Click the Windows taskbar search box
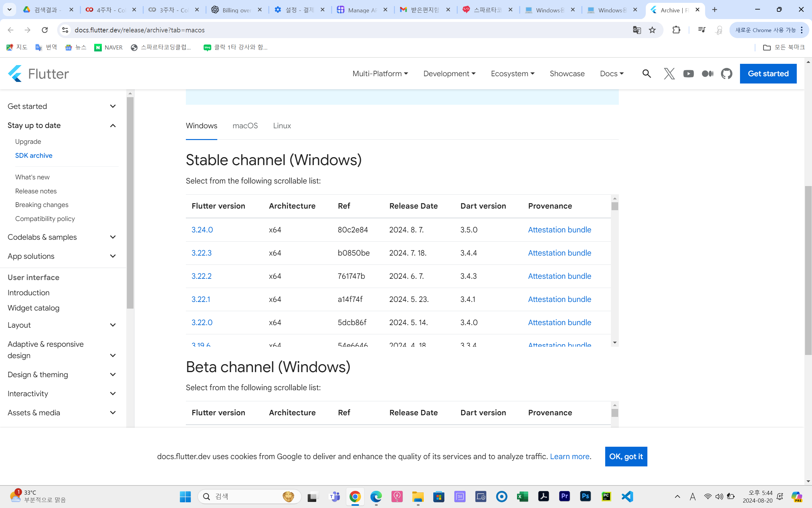The image size is (812, 508). (249, 496)
